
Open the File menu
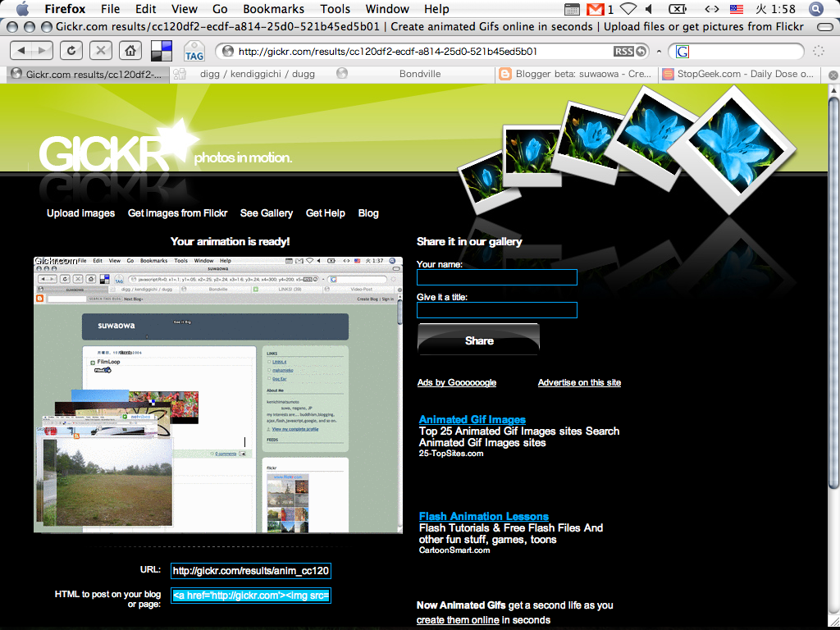pos(111,9)
